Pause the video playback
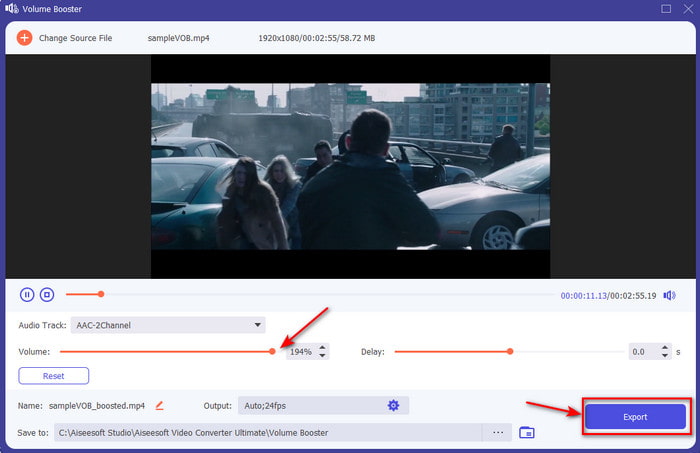Viewport: 700px width, 453px height. pyautogui.click(x=27, y=294)
